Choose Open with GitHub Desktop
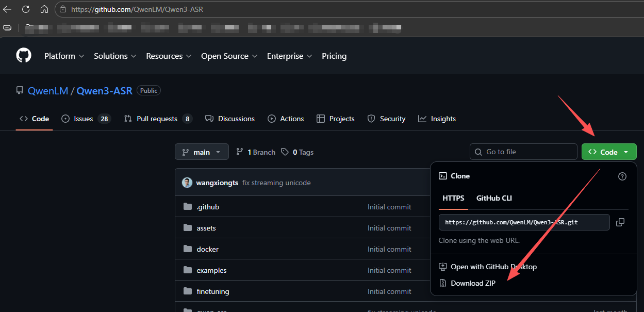This screenshot has height=312, width=644. pyautogui.click(x=488, y=267)
